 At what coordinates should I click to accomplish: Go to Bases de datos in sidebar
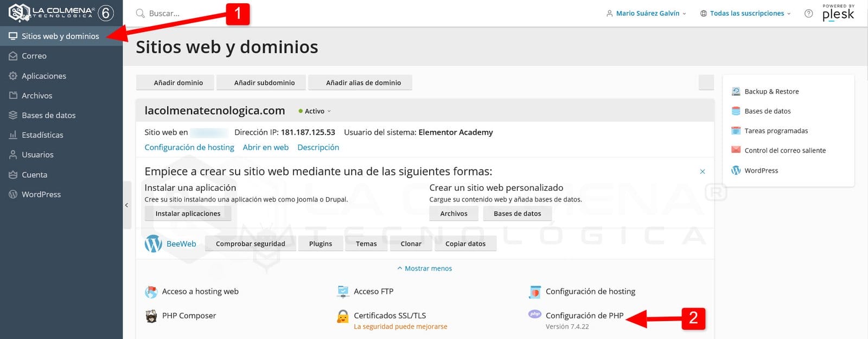tap(48, 115)
